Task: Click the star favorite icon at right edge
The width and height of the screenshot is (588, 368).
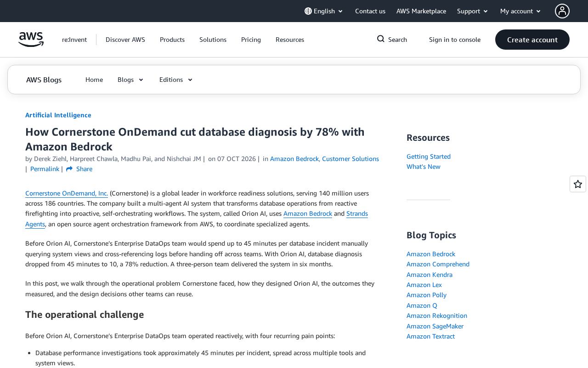Action: [x=578, y=184]
